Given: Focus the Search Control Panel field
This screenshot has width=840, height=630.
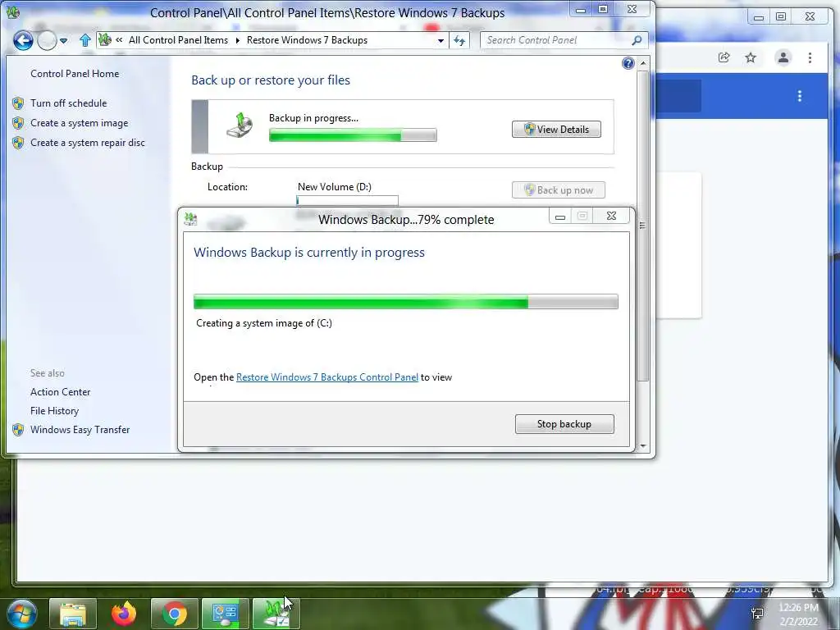Looking at the screenshot, I should 557,40.
